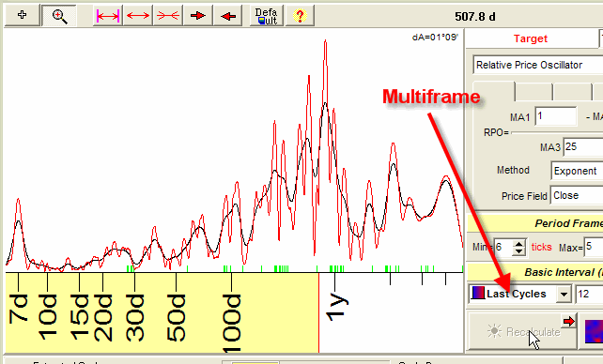Select the second blank sub-tab under the oscillator

click(x=533, y=92)
